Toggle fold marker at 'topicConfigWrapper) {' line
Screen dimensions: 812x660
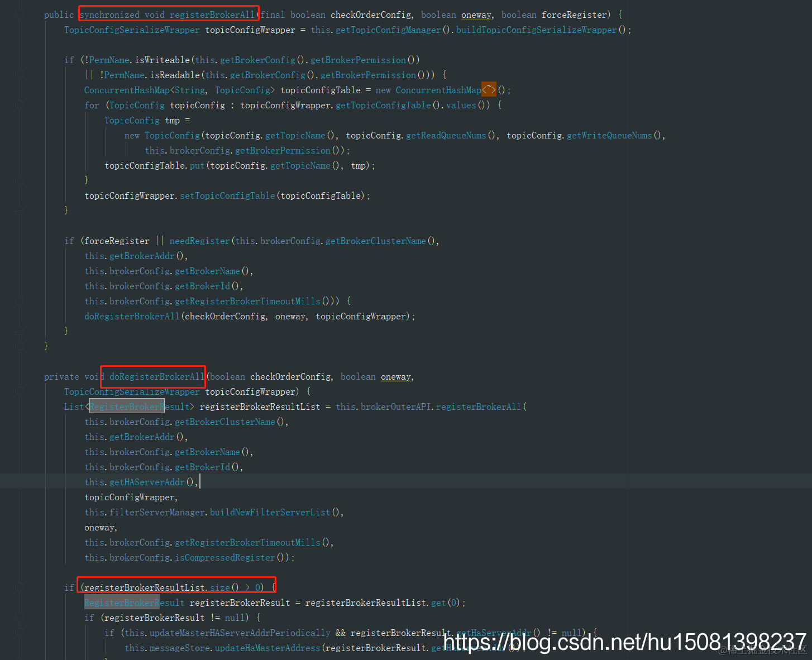20,391
